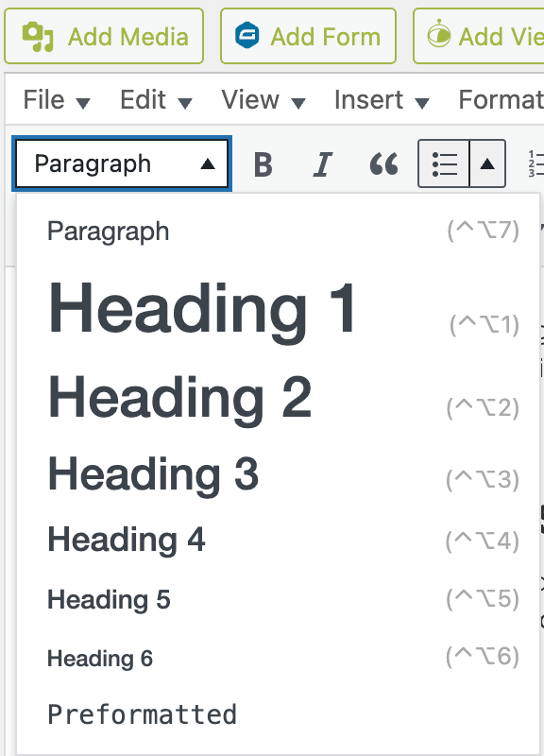The image size is (544, 756).
Task: Expand the File menu disclosure arrow
Action: coord(83,101)
